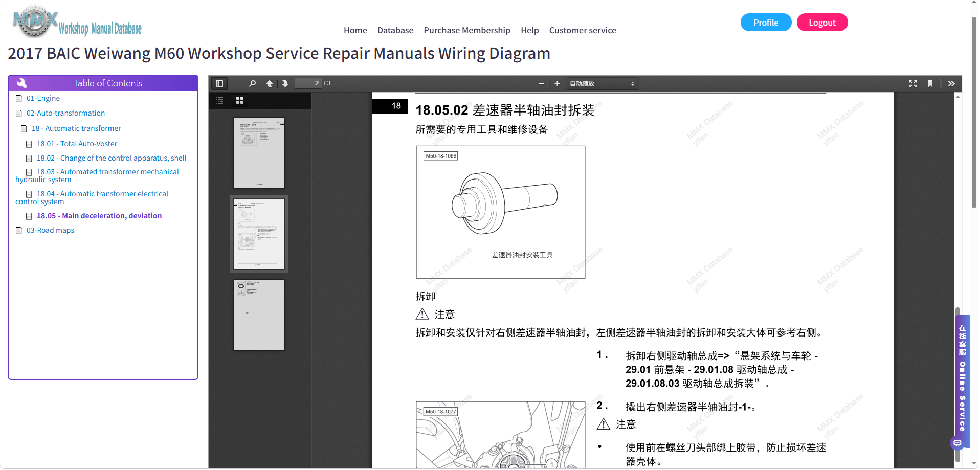Viewport: 980px width, 470px height.
Task: Click the PDF scrollbar up arrow
Action: click(x=957, y=97)
